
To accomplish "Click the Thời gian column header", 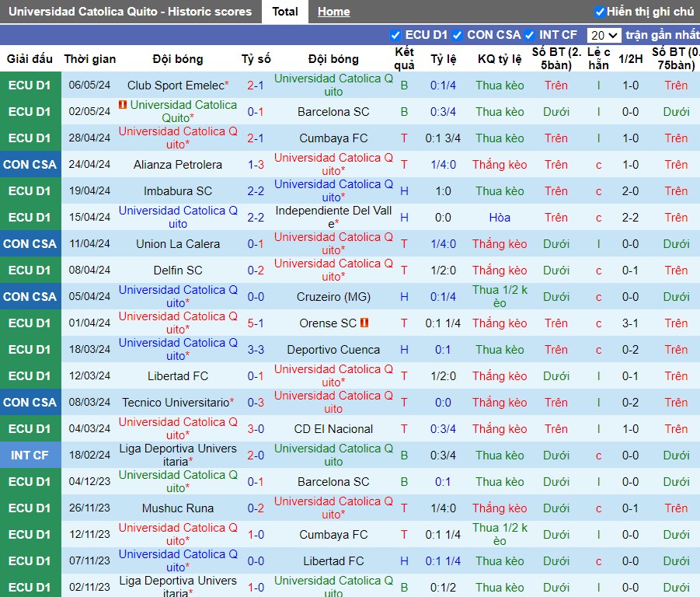I will click(89, 59).
